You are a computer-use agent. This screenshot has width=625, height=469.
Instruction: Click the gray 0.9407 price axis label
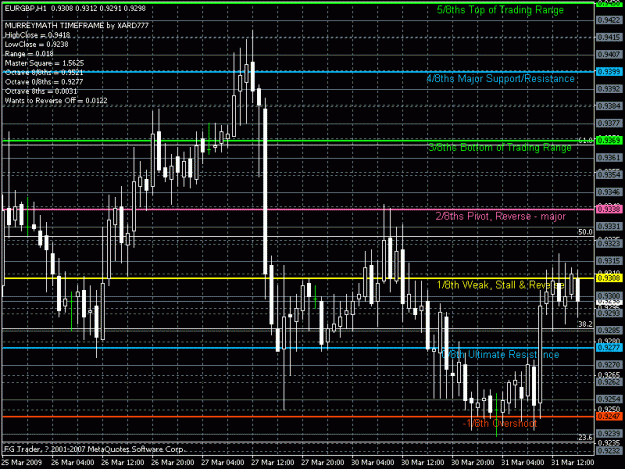point(609,54)
